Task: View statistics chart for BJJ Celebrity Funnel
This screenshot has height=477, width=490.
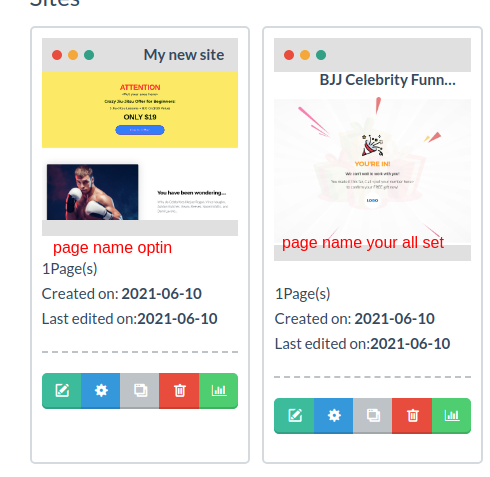Action: coord(452,415)
